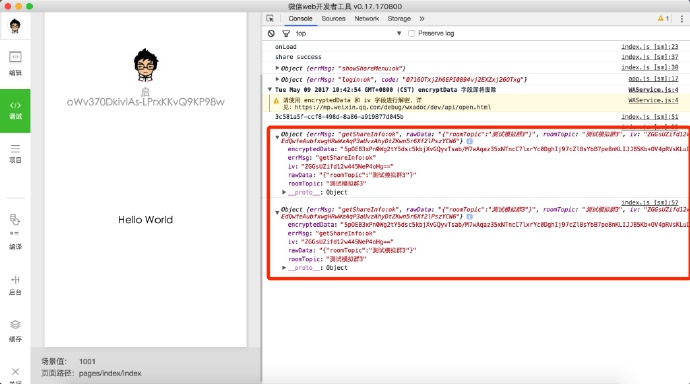This screenshot has height=384, width=690.
Task: Click the share success console line
Action: click(x=298, y=57)
